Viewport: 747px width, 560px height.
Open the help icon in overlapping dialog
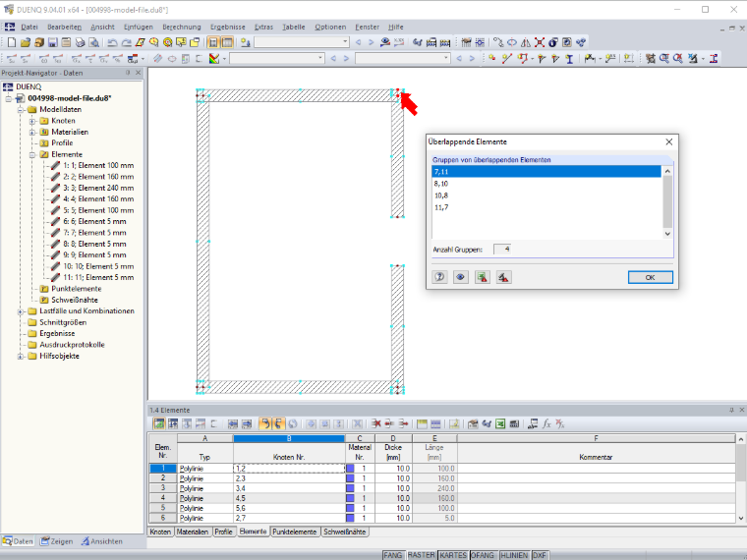pyautogui.click(x=439, y=277)
